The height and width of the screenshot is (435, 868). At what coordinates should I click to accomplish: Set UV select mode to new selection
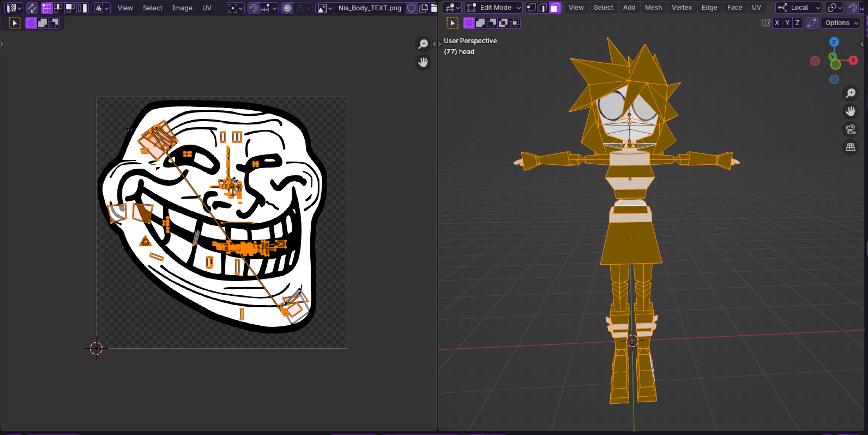point(31,23)
